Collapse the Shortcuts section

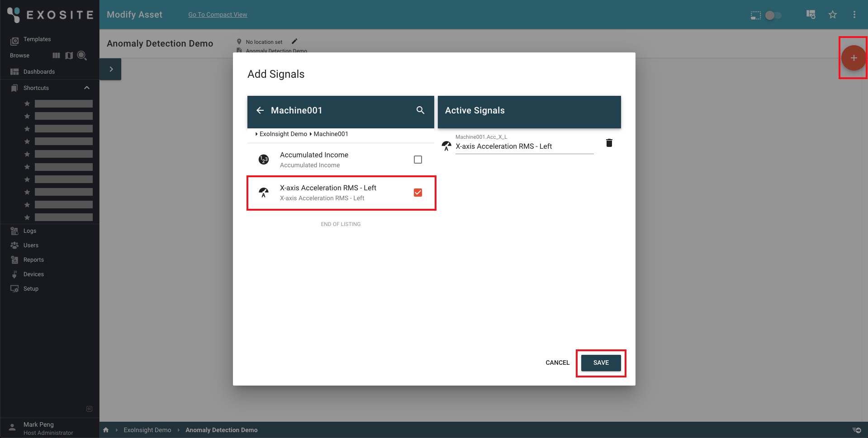[87, 88]
